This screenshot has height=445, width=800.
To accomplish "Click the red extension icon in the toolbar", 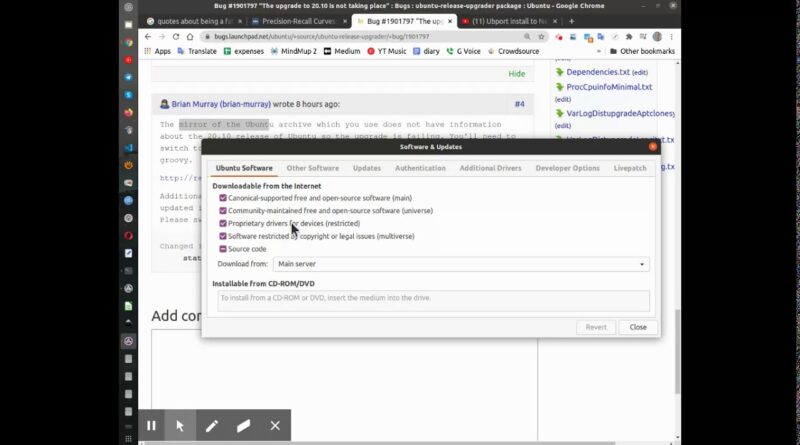I will (x=559, y=37).
